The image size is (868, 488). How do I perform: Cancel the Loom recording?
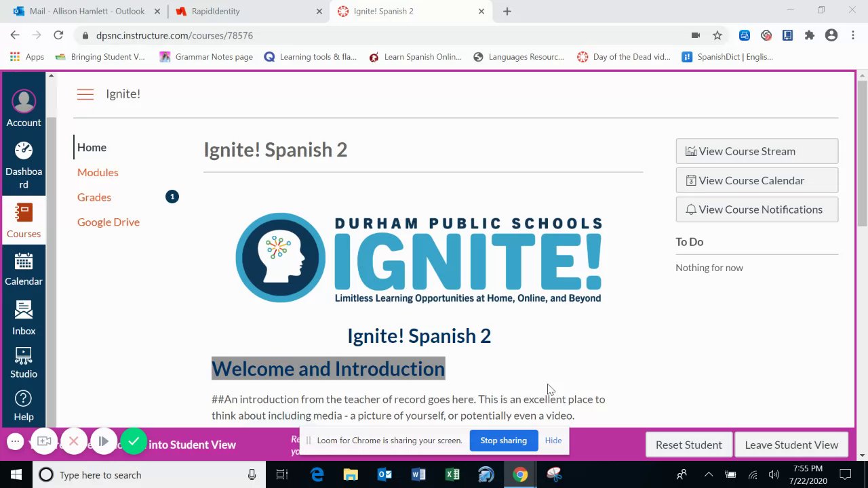pyautogui.click(x=74, y=441)
